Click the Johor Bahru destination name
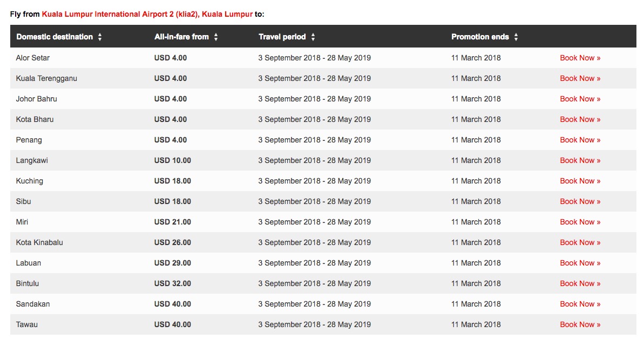This screenshot has height=339, width=644. [x=37, y=99]
